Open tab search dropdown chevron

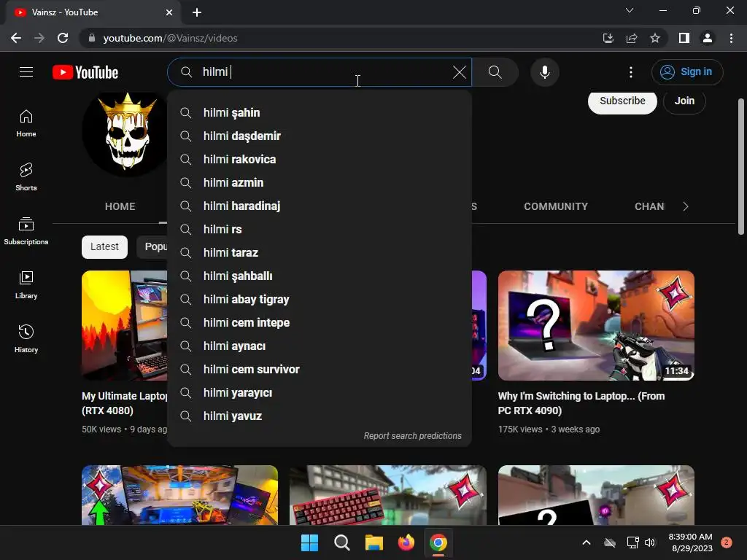pyautogui.click(x=630, y=10)
